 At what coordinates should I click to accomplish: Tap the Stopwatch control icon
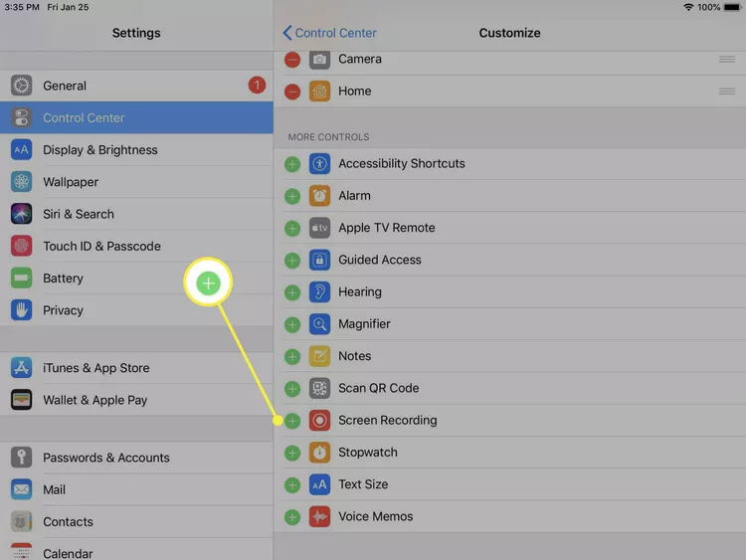319,453
